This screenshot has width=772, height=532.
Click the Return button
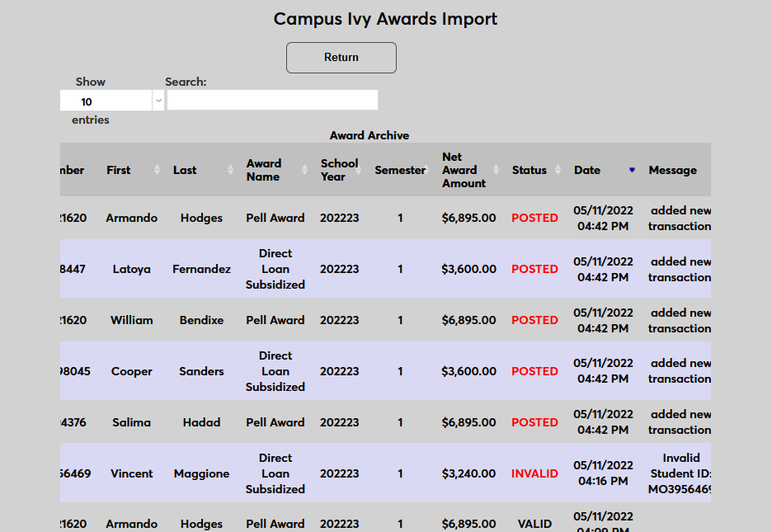(x=341, y=58)
